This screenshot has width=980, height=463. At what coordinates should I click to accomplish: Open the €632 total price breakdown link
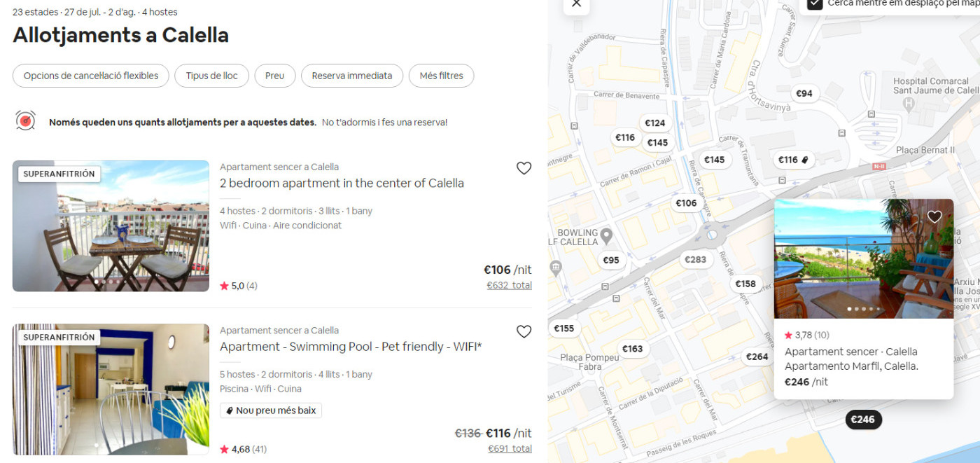click(509, 285)
